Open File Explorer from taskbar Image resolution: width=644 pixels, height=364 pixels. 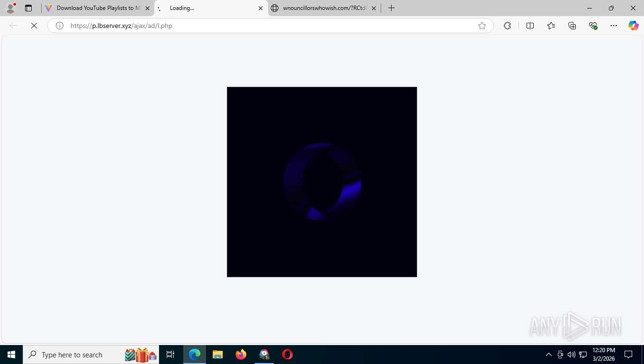tap(218, 355)
